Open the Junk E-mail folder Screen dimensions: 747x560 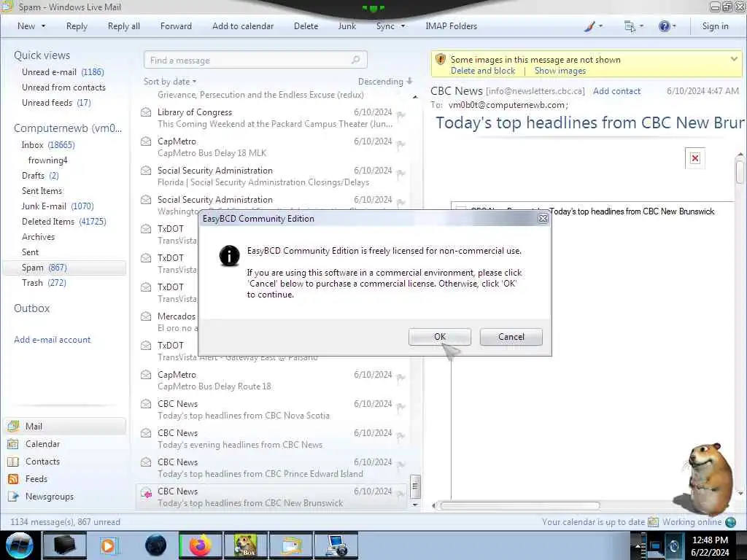pos(58,206)
